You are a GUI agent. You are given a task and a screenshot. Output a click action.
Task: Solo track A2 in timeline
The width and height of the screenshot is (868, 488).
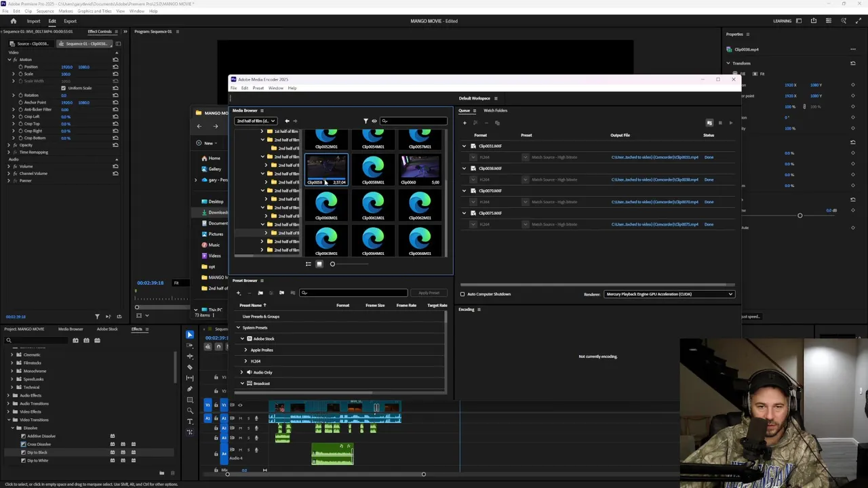(x=248, y=428)
